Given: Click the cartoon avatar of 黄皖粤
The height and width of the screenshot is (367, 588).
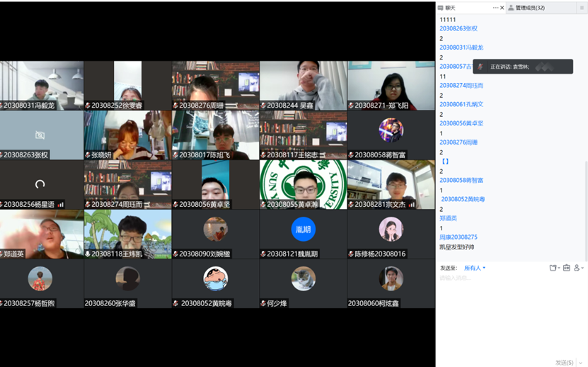Looking at the screenshot, I should point(216,278).
